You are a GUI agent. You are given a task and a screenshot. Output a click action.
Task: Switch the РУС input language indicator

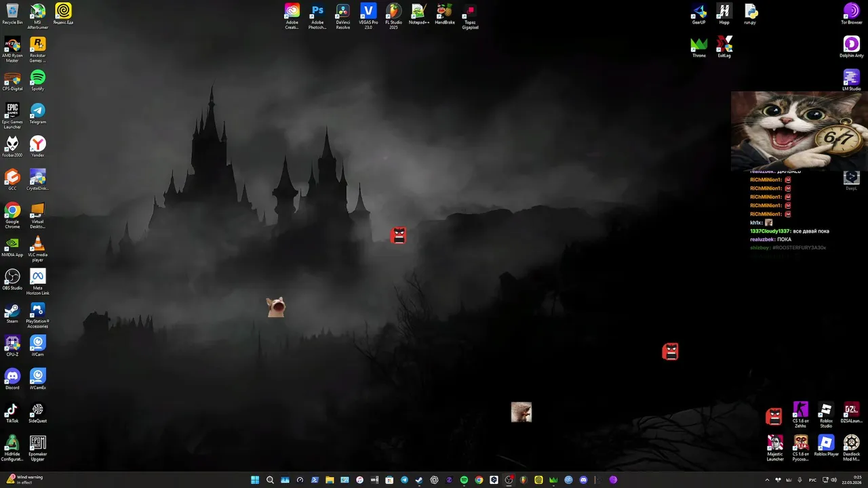[812, 480]
